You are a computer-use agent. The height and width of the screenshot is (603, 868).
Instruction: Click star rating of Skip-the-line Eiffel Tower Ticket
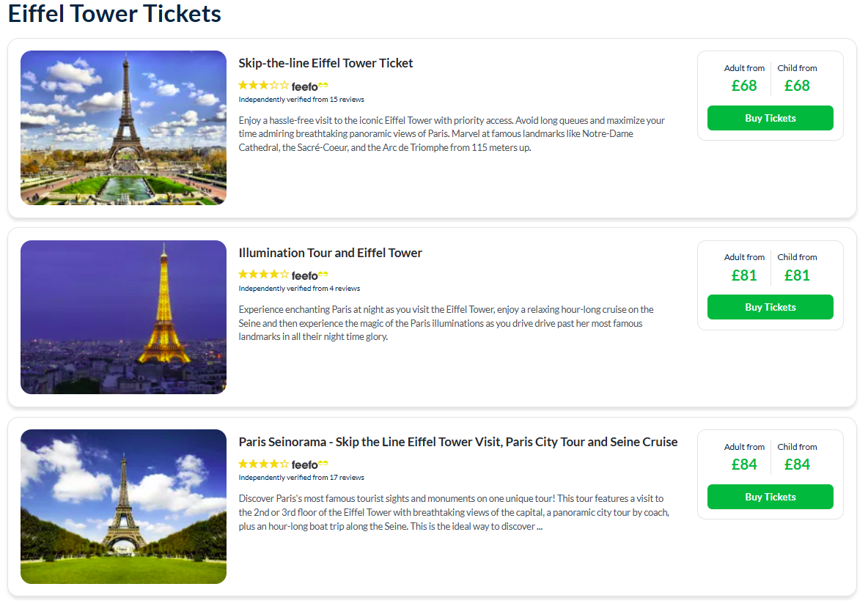tap(264, 86)
